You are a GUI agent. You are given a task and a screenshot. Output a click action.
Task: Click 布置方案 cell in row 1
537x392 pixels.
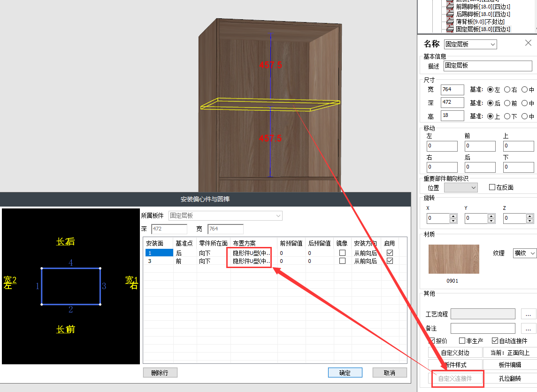(x=252, y=253)
